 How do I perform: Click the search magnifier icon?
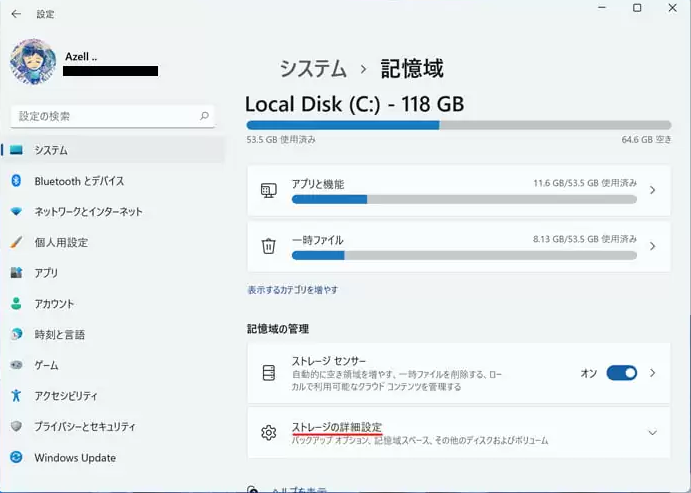[x=205, y=116]
